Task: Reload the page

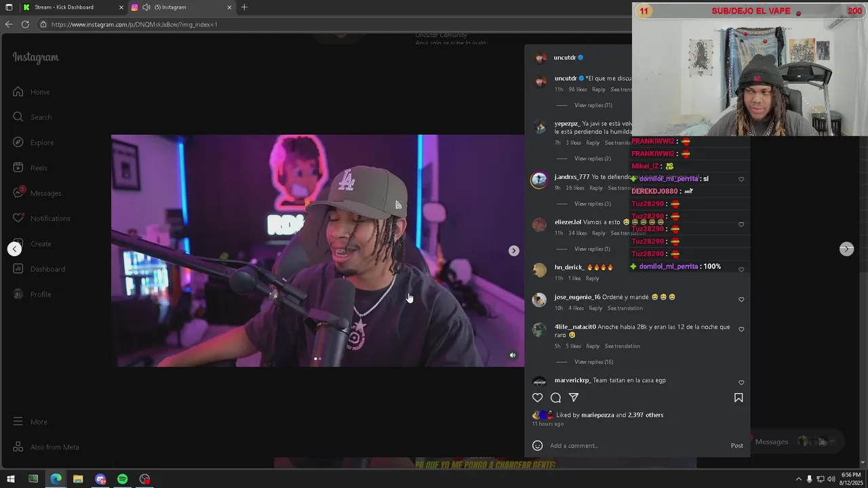Action: point(25,24)
